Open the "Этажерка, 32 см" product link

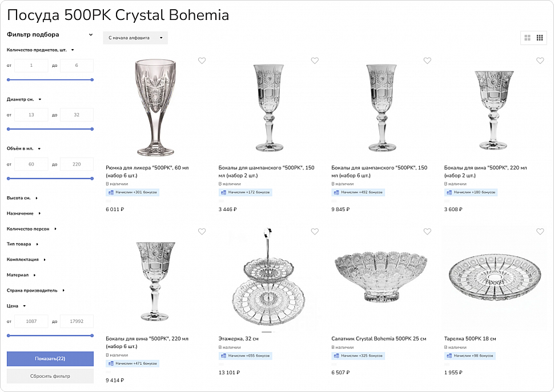click(x=239, y=339)
